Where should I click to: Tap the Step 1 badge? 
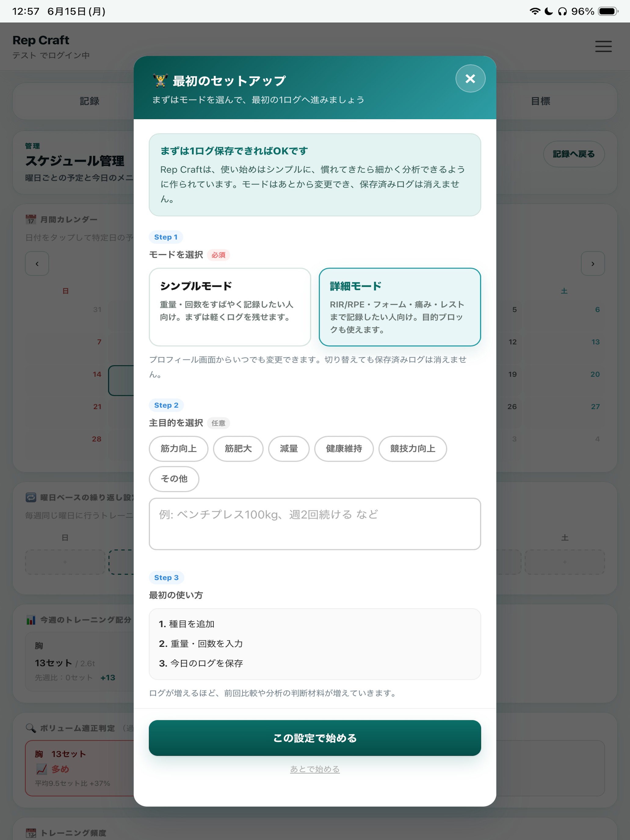click(166, 237)
